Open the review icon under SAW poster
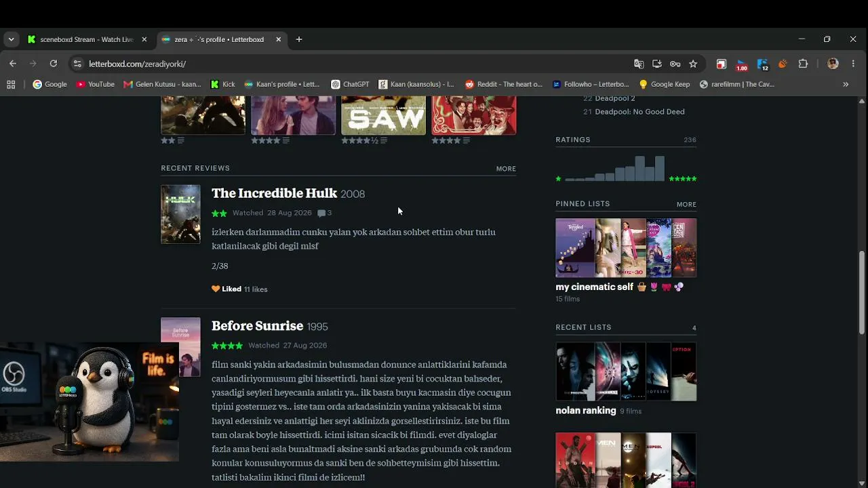Viewport: 868px width, 488px height. pos(384,141)
